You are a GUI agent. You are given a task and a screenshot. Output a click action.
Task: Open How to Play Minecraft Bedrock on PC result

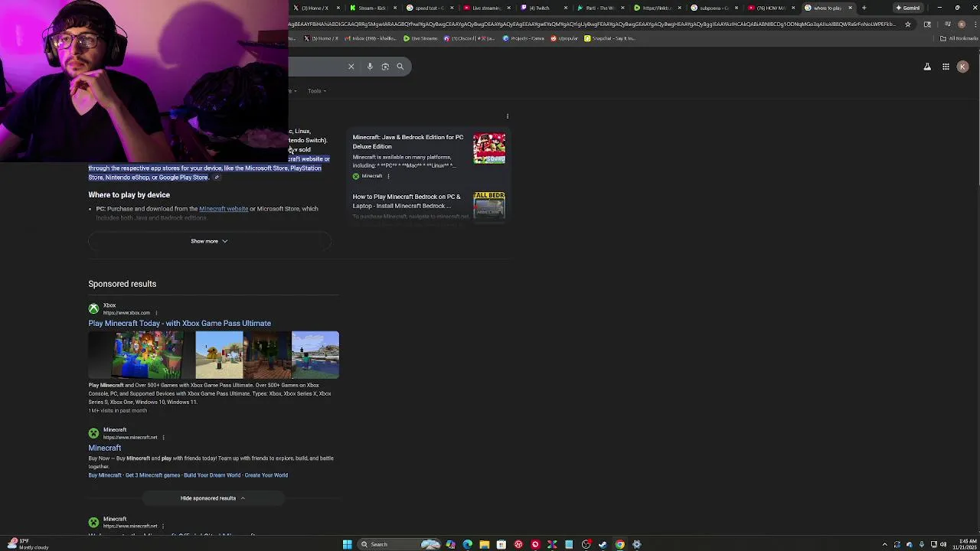pos(407,201)
